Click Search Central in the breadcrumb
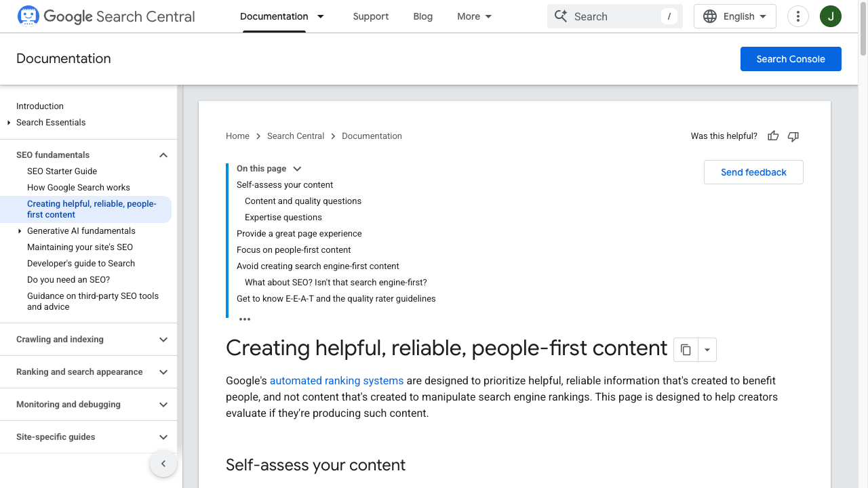868x488 pixels. click(x=296, y=136)
